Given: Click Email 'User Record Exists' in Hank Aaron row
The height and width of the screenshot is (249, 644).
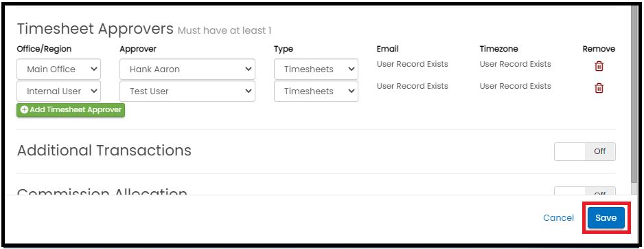Looking at the screenshot, I should pos(413,64).
